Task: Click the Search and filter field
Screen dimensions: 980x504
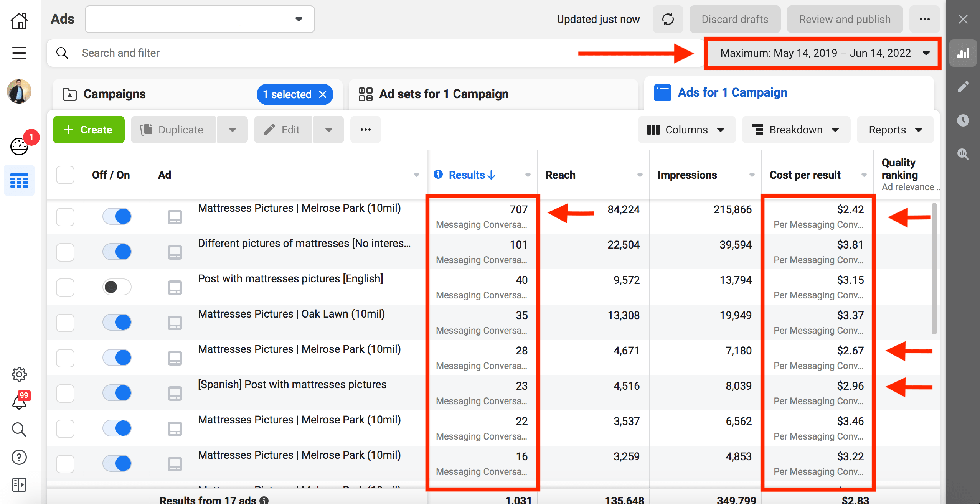Action: pyautogui.click(x=307, y=53)
